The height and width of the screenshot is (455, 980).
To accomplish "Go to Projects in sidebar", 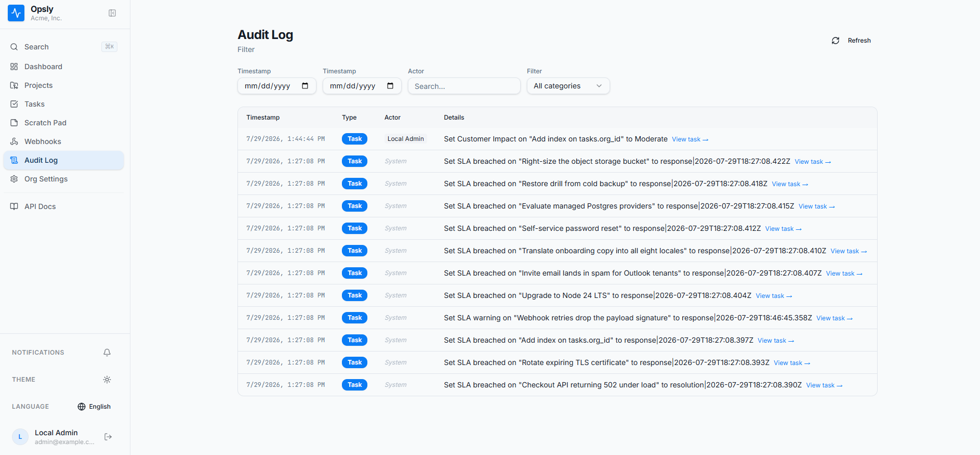I will click(63, 85).
